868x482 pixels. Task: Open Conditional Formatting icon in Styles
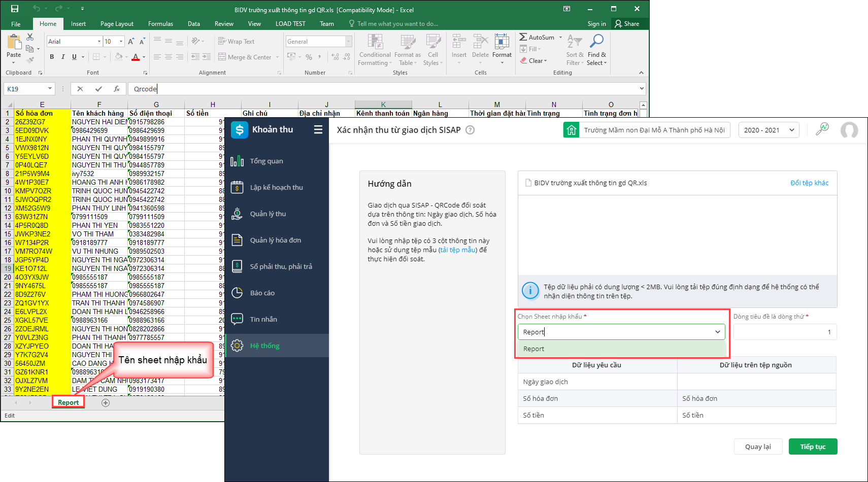375,42
